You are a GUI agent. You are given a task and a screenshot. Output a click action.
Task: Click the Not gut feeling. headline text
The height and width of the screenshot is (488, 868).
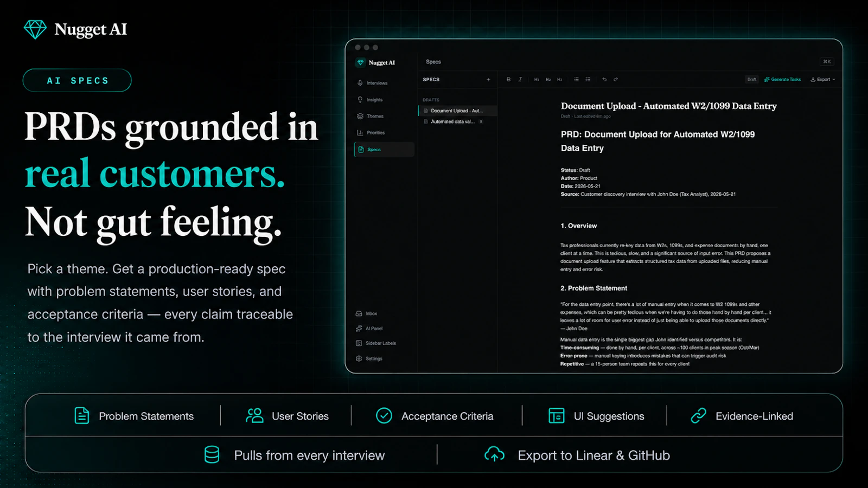point(154,222)
